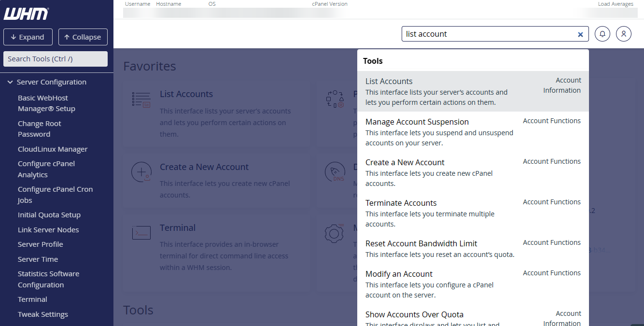Image resolution: width=644 pixels, height=326 pixels.
Task: Click the gear icon in Favorites
Action: (334, 233)
